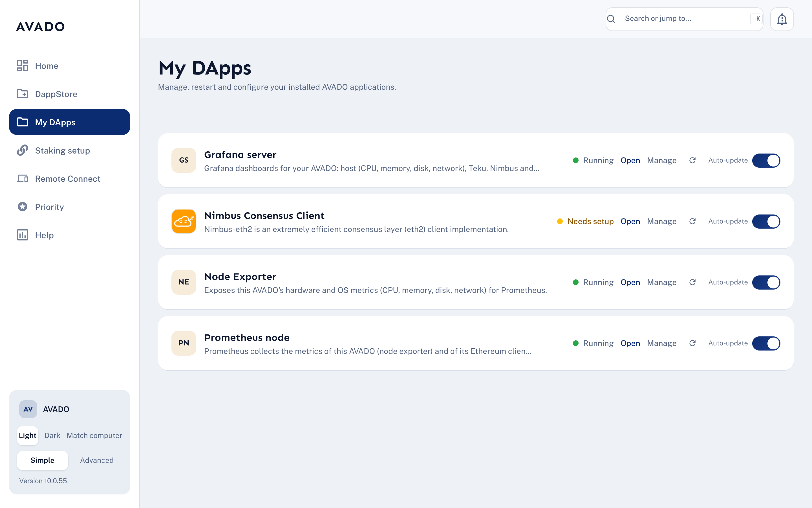Open Nimbus Consensus Client
812x508 pixels.
tap(630, 222)
